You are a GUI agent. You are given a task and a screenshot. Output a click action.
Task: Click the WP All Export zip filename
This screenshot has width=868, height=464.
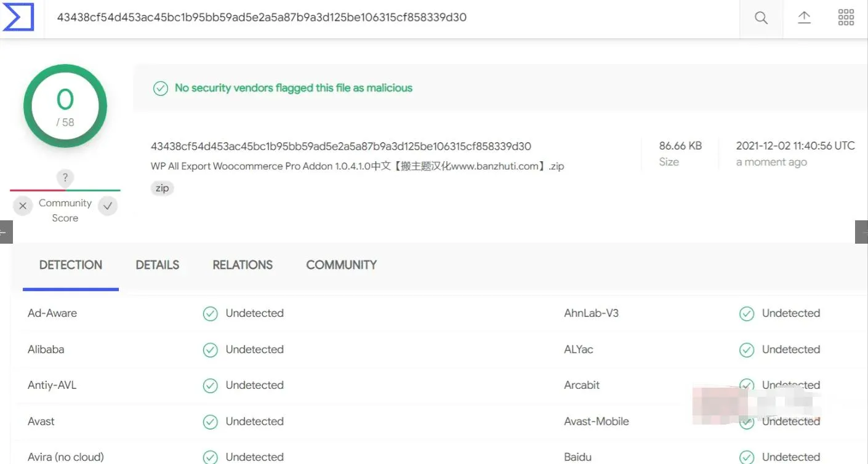(358, 166)
